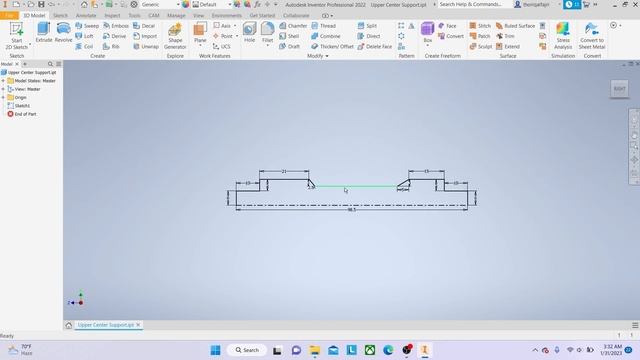Choose the Loft tool

click(84, 36)
